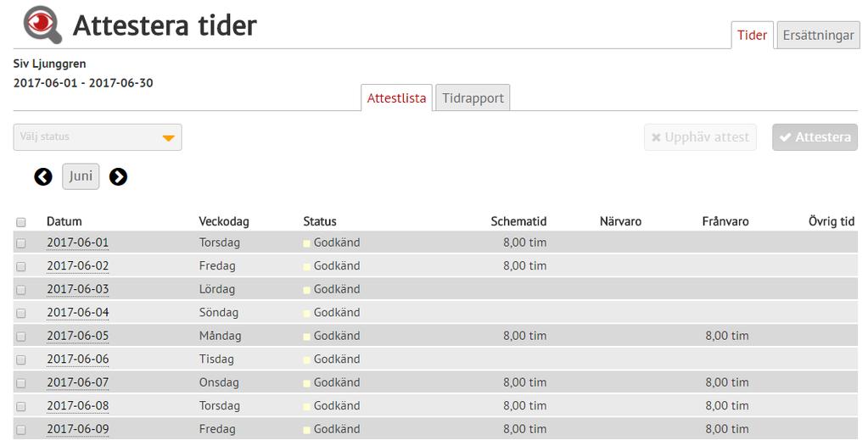Screen dimensions: 868x440
Task: Click the Frånvaro column header
Action: click(725, 221)
